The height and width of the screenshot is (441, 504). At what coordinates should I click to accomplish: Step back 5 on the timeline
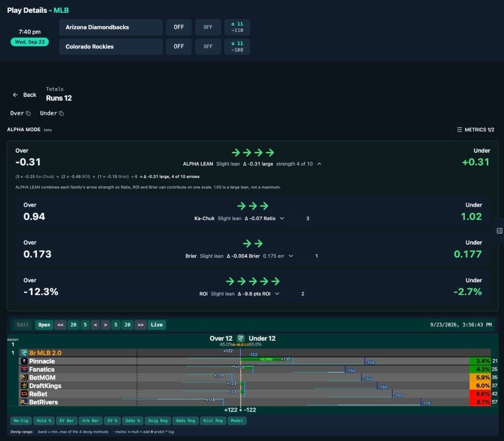pos(85,325)
